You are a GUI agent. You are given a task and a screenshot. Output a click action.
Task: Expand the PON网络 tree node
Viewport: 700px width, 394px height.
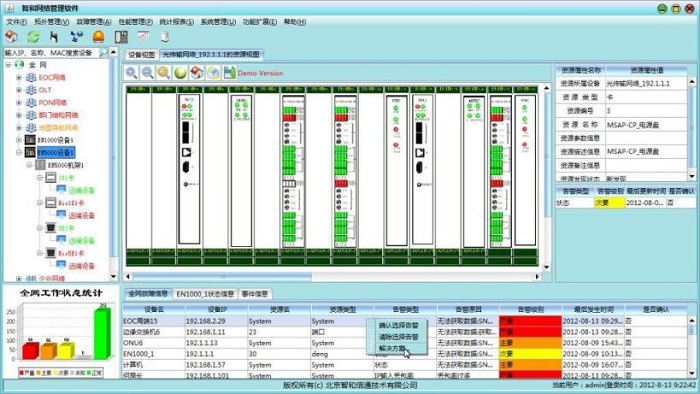(x=19, y=102)
